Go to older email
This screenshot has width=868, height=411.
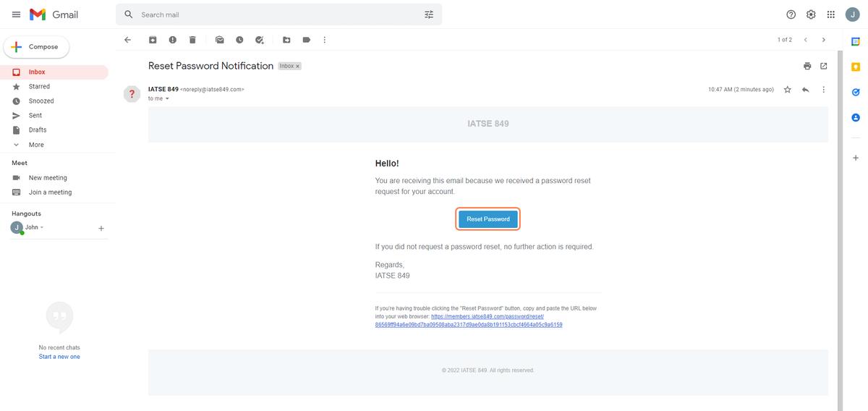pos(824,40)
